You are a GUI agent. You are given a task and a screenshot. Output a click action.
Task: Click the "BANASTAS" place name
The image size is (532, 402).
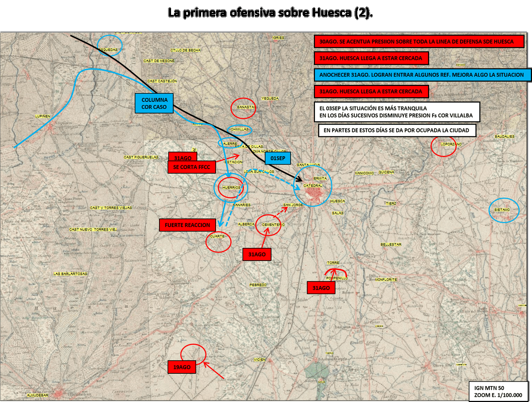pos(246,107)
